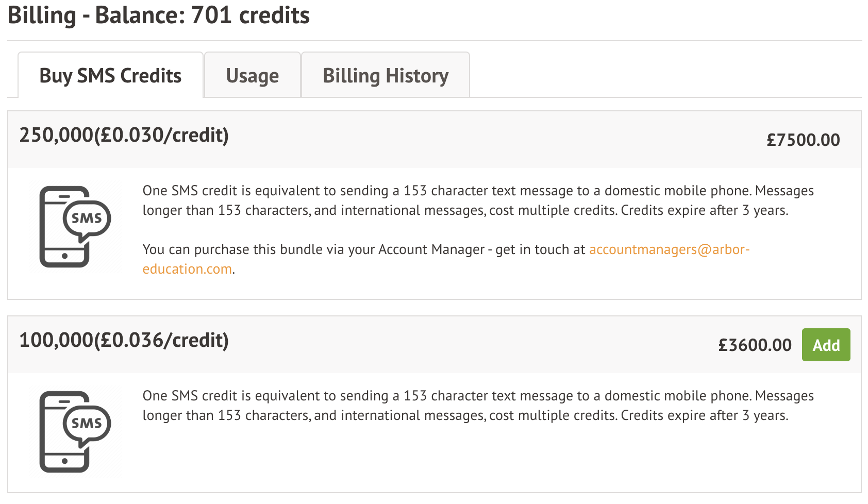Screen dimensions: 868x504
Task: Click the 250,000 credits bundle heading
Action: 124,136
